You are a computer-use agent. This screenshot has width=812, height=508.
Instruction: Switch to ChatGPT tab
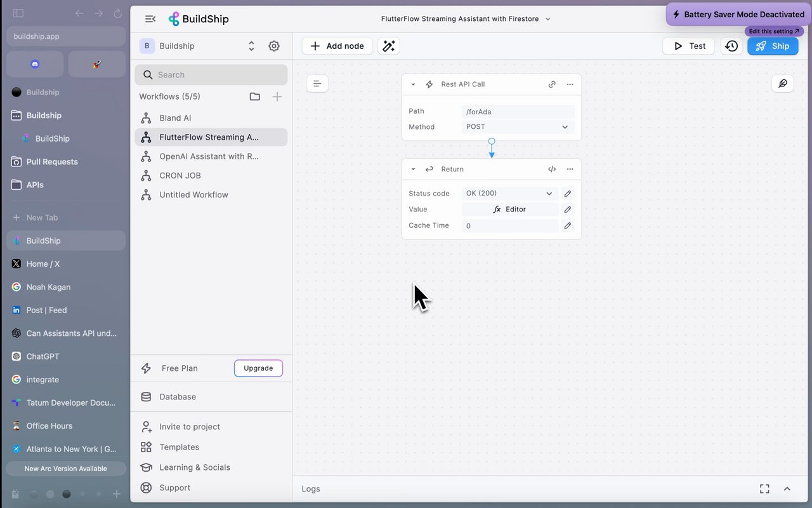click(x=66, y=357)
